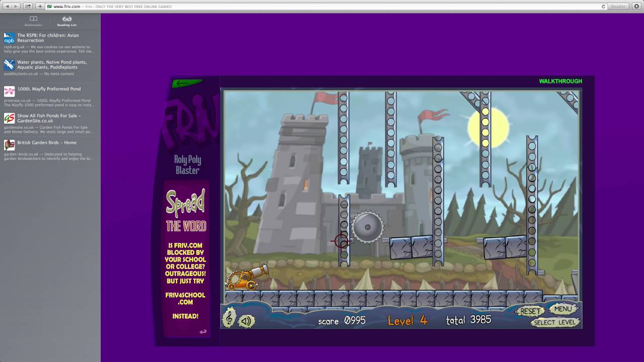Viewport: 644px width, 362px height.
Task: Reload the page in the address bar
Action: 603,7
